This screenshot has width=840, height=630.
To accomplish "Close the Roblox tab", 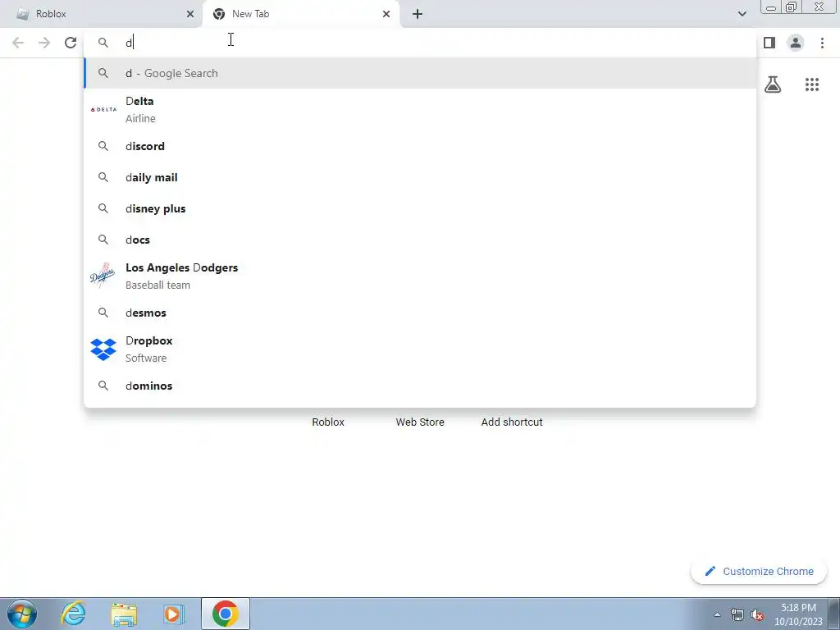I will click(190, 14).
